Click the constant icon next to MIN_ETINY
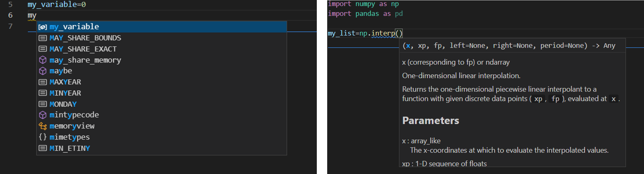The image size is (644, 174). [x=43, y=148]
